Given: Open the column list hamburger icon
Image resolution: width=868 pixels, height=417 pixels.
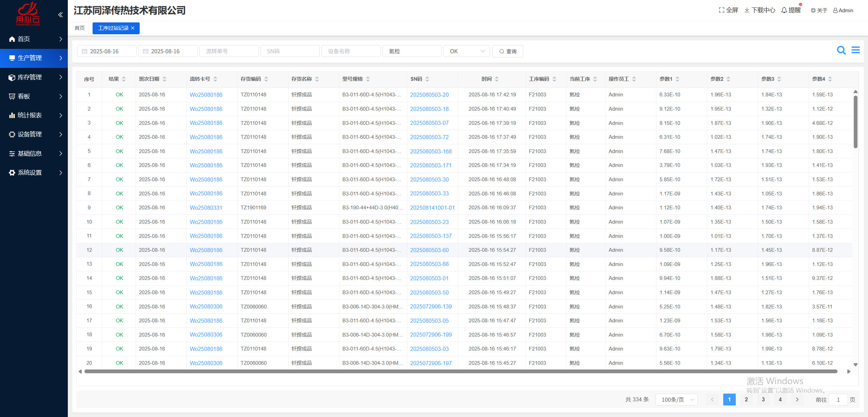Looking at the screenshot, I should [x=855, y=50].
